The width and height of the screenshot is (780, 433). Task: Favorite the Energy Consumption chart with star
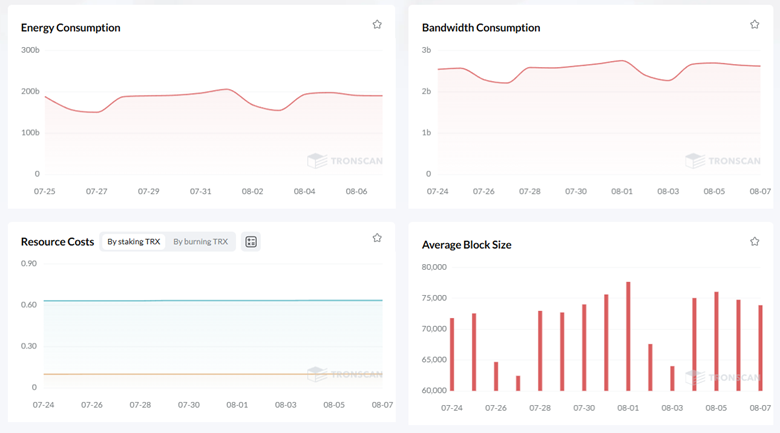pyautogui.click(x=377, y=24)
